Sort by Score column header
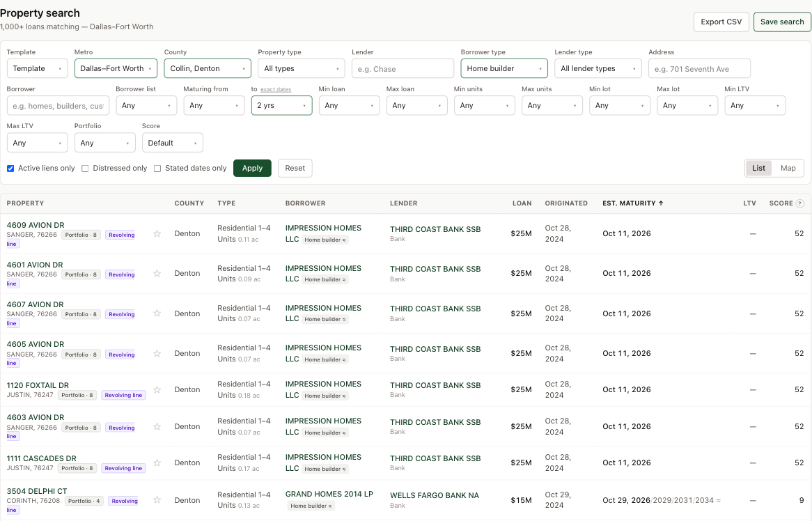Screen dimensions: 812x521 tap(781, 203)
